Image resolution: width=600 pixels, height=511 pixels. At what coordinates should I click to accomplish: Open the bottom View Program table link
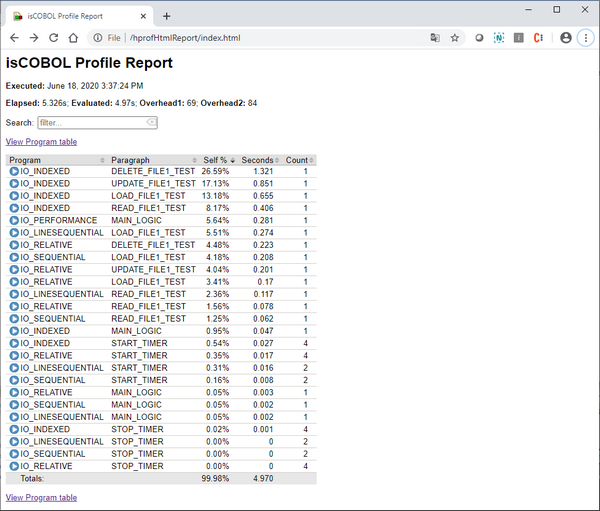41,498
